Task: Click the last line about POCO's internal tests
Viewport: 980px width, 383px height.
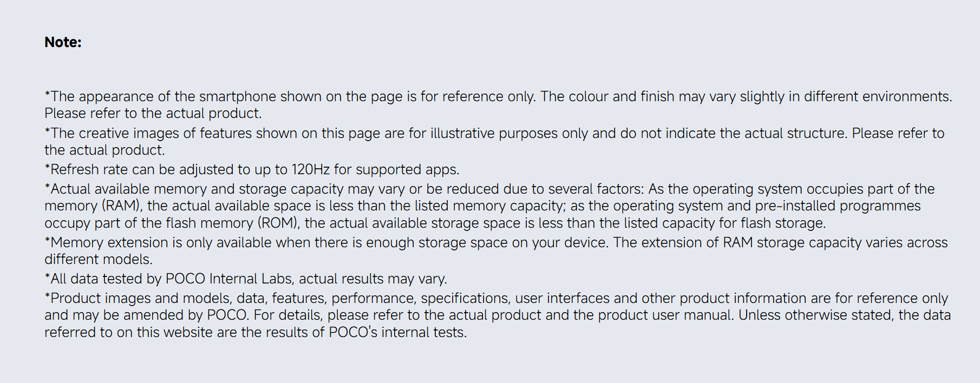Action: tap(256, 332)
